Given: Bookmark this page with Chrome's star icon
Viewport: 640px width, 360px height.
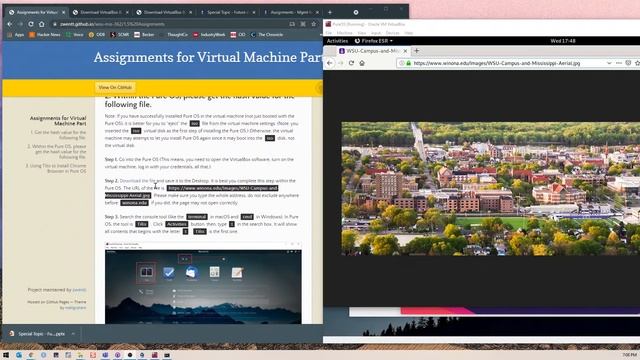Looking at the screenshot, I should point(313,24).
